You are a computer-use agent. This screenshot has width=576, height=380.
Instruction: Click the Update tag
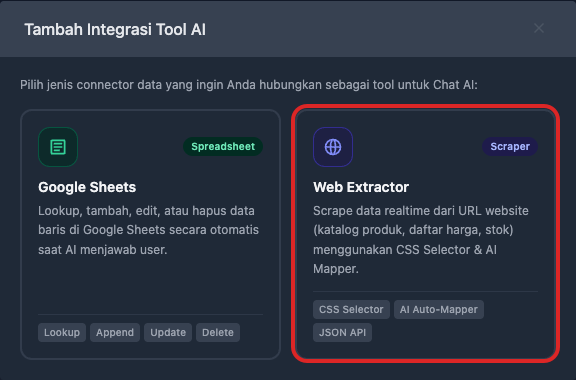click(168, 333)
